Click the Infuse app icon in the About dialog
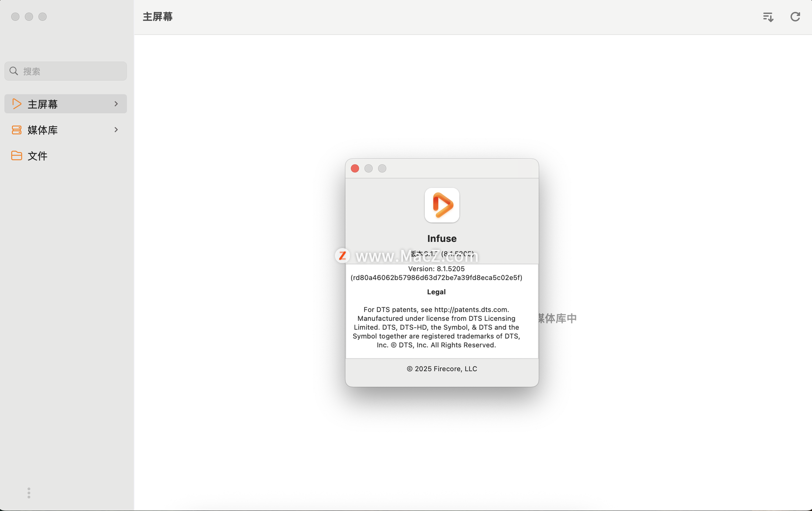 pos(442,205)
